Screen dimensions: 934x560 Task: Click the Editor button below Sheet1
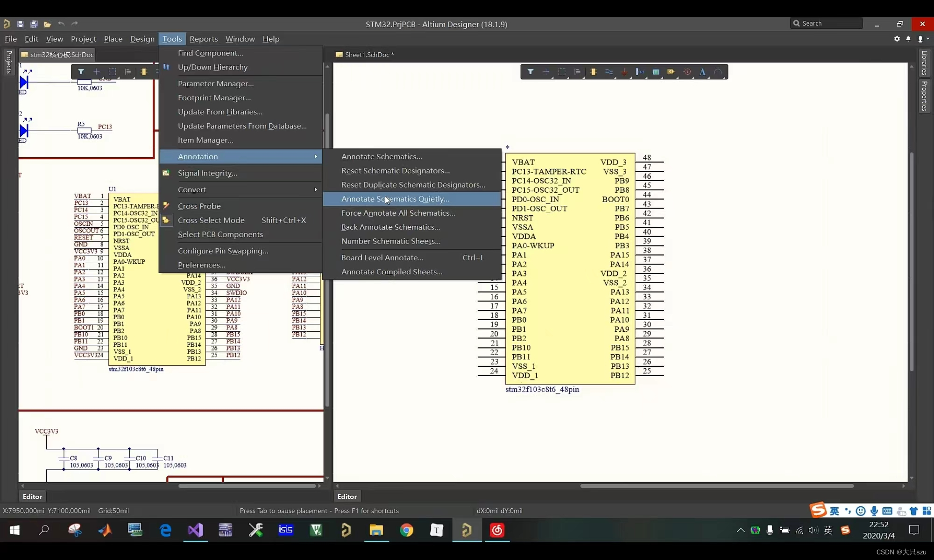point(347,497)
